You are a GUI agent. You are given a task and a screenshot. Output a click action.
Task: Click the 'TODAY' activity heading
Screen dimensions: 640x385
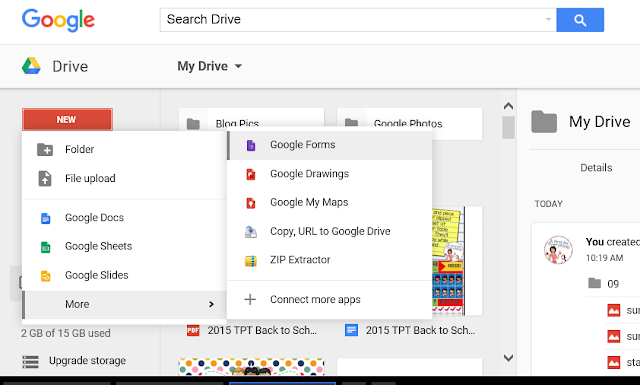tap(549, 204)
